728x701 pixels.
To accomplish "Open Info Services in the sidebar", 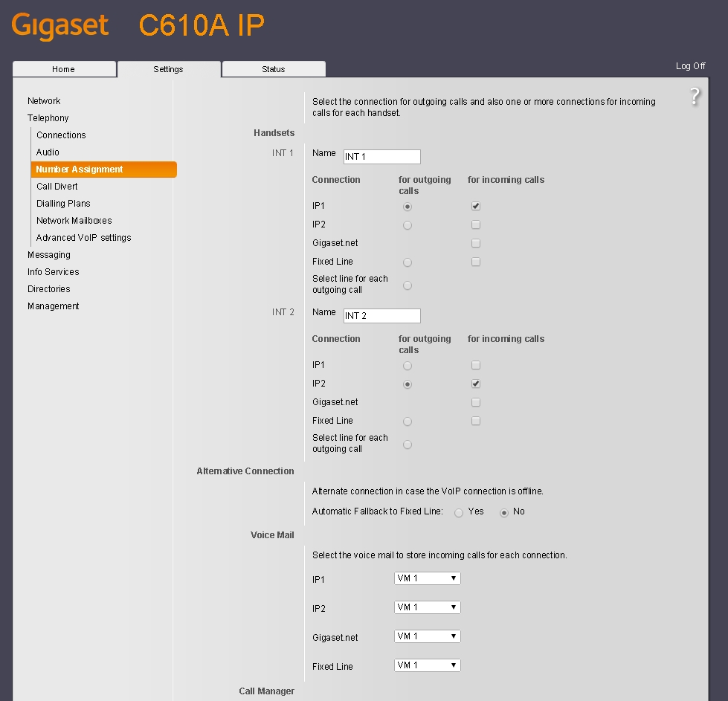I will pyautogui.click(x=54, y=271).
